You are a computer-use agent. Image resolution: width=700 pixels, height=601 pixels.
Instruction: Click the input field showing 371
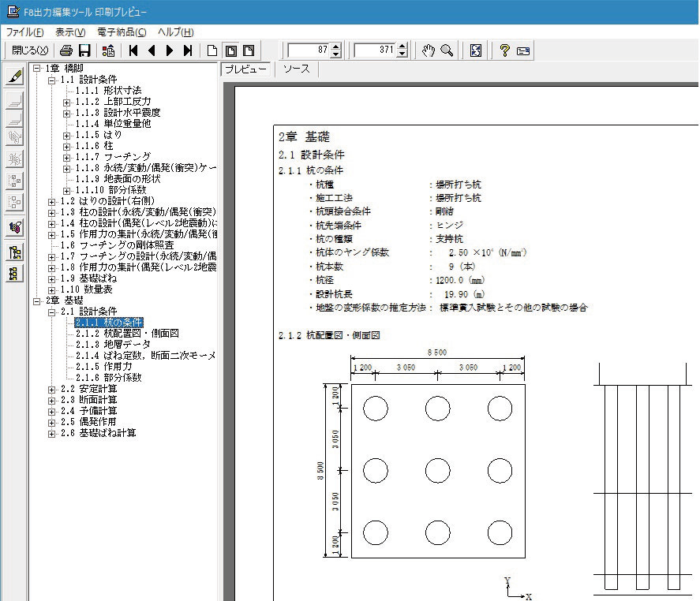point(376,50)
